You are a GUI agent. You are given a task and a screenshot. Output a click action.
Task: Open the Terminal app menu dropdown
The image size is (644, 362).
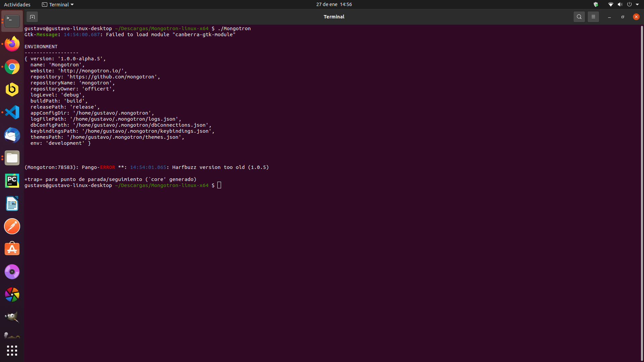pyautogui.click(x=58, y=4)
